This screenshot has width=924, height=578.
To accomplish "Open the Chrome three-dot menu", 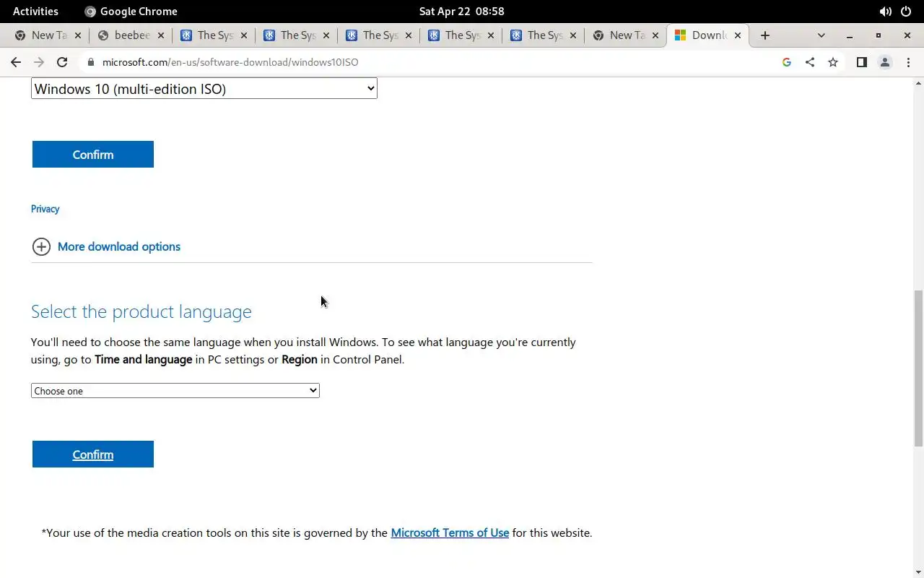I will click(x=908, y=62).
